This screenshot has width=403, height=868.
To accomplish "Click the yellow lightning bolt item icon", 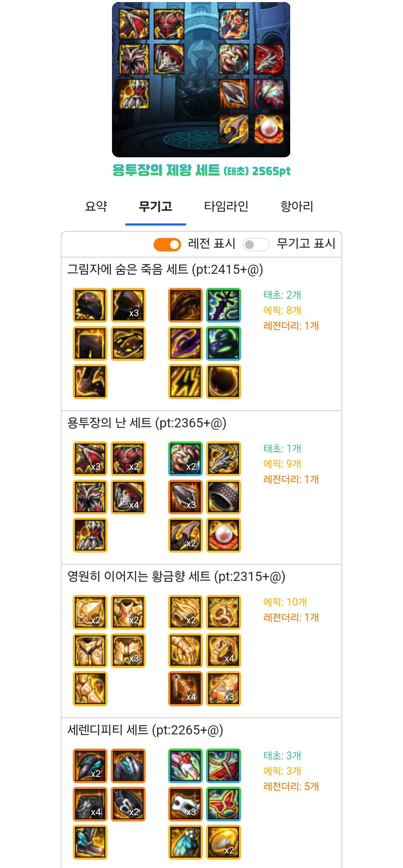I will click(x=185, y=382).
